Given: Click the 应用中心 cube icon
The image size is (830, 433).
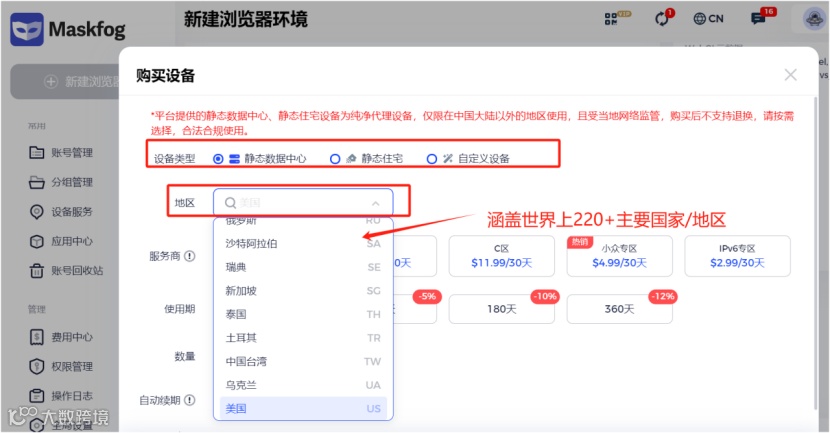Looking at the screenshot, I should point(37,241).
